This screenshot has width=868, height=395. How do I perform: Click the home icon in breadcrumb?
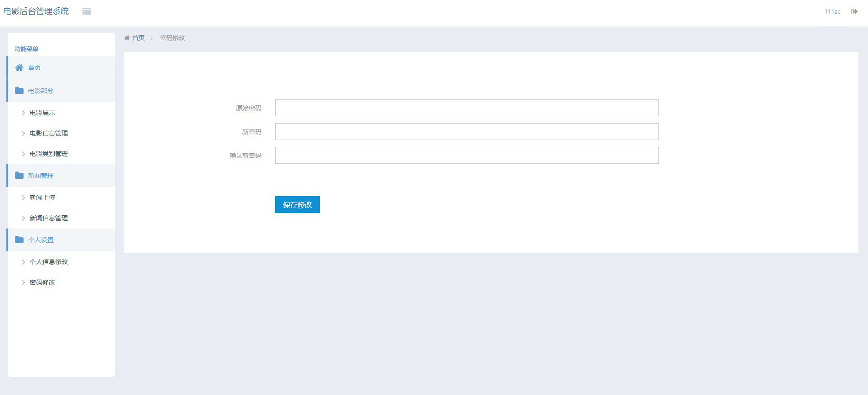(127, 38)
